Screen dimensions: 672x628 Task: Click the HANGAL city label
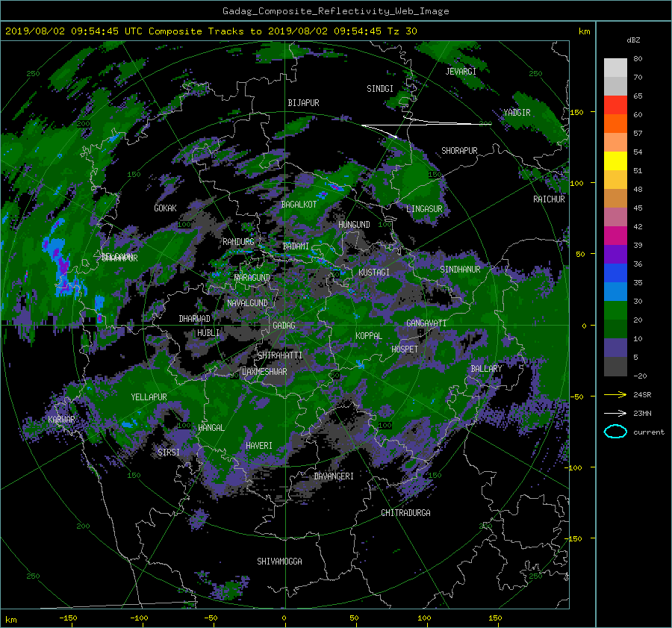(x=211, y=428)
